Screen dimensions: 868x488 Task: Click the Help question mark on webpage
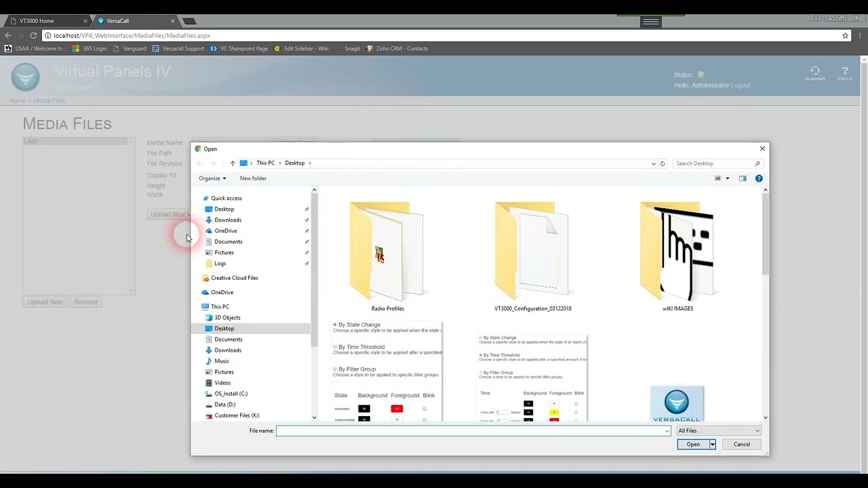tap(845, 73)
